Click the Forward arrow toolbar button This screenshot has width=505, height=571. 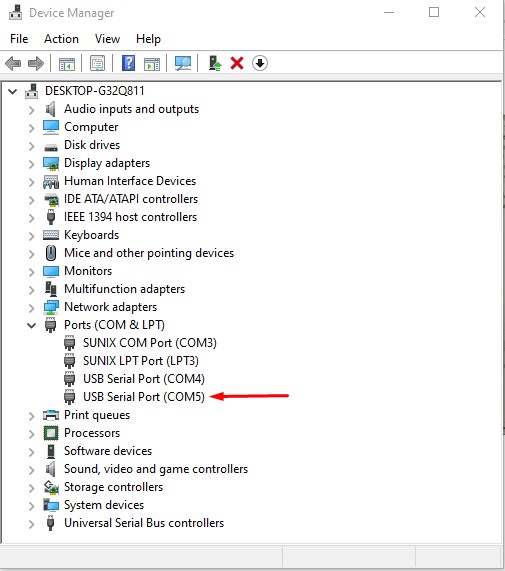36,63
